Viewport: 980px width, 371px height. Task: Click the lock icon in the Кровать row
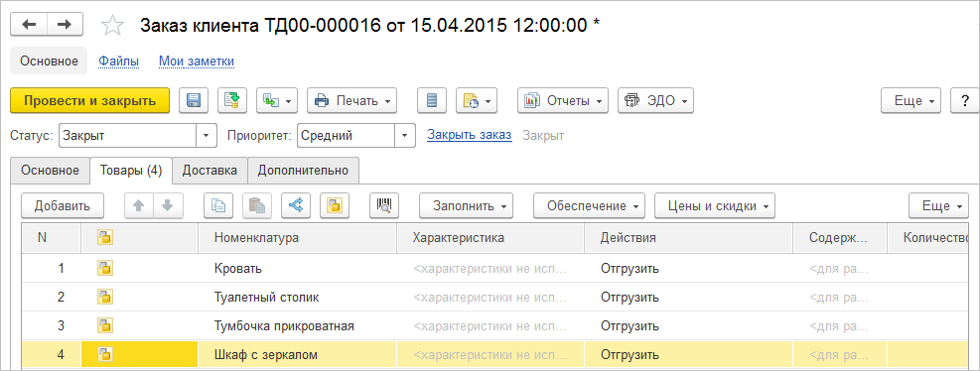coord(104,269)
